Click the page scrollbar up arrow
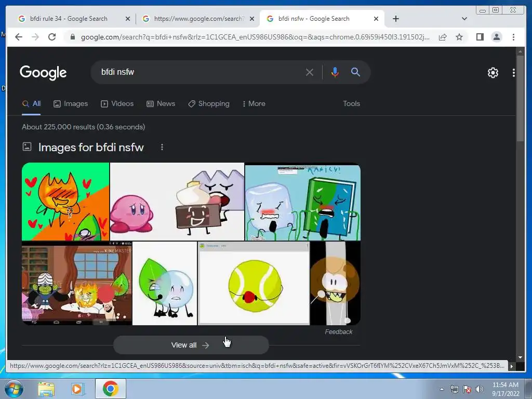The height and width of the screenshot is (399, 532). point(520,51)
